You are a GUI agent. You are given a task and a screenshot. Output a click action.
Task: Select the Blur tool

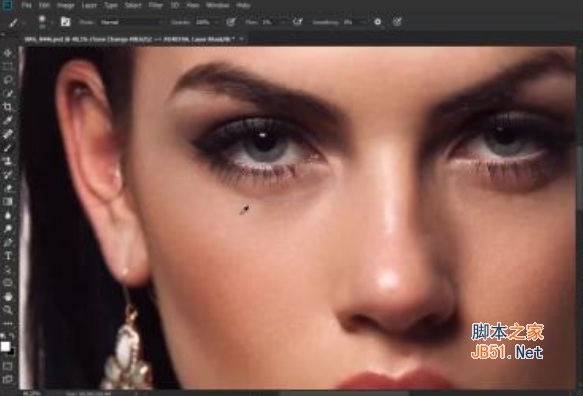pyautogui.click(x=8, y=215)
